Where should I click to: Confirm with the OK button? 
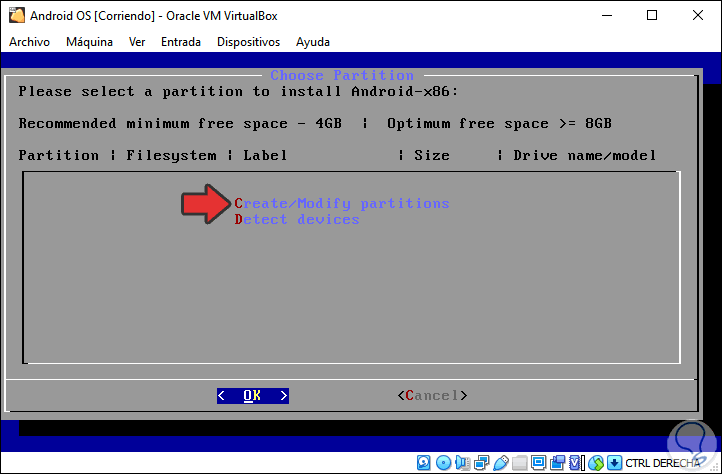click(x=253, y=396)
